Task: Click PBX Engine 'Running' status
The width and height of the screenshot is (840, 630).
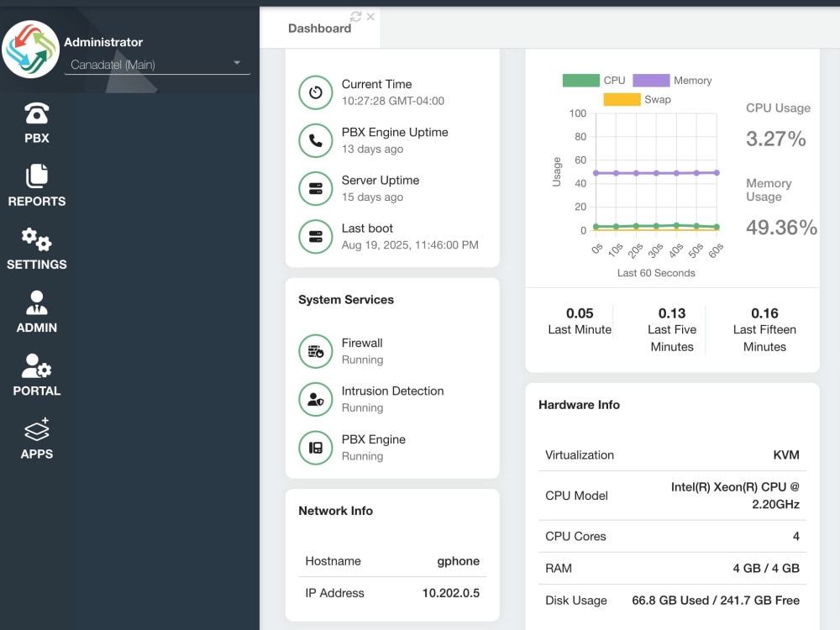Action: coord(362,456)
